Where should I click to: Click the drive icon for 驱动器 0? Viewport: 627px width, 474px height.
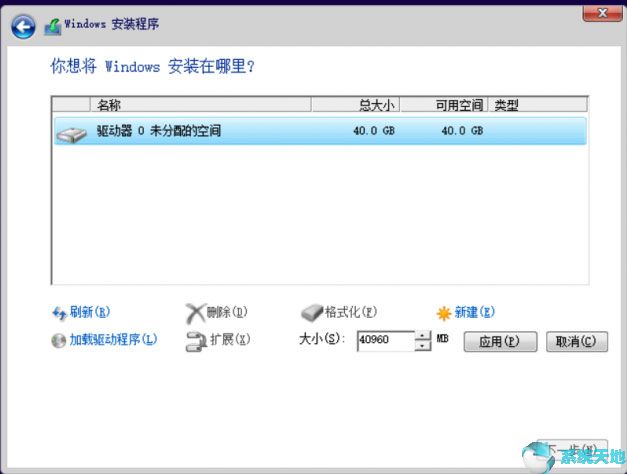71,134
